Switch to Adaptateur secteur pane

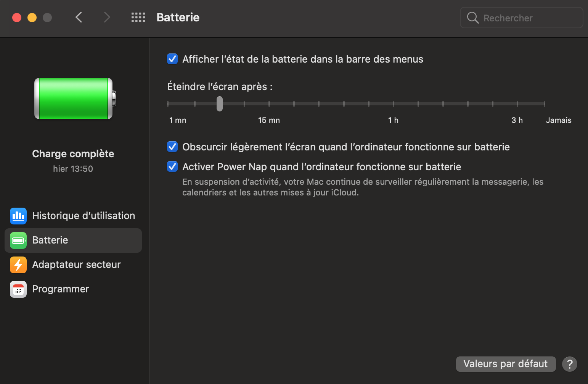click(76, 265)
